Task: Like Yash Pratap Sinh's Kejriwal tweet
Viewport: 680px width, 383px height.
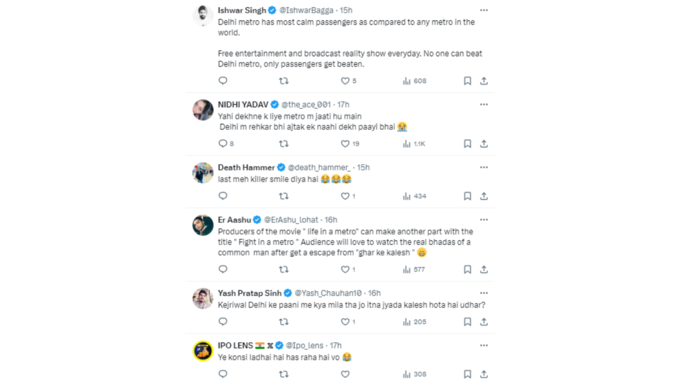Action: (345, 322)
